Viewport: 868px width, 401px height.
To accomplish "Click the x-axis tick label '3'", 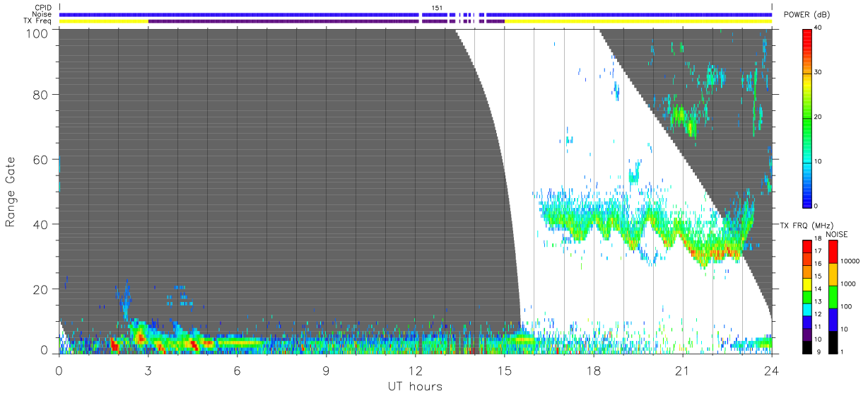I will (x=148, y=369).
